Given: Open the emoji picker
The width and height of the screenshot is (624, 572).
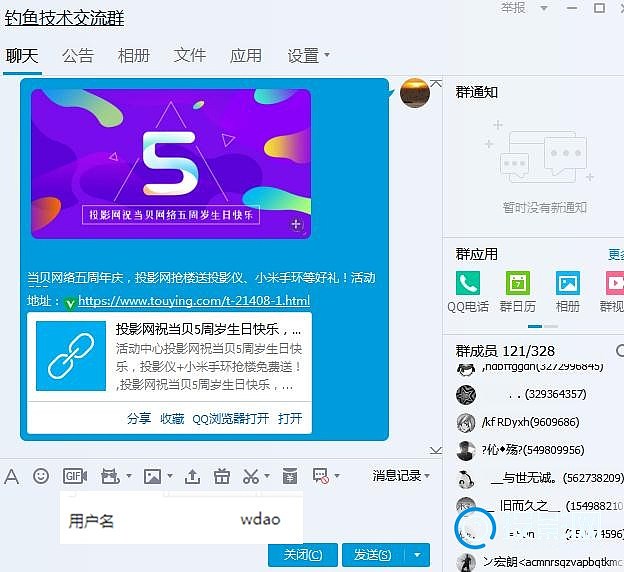Looking at the screenshot, I should (41, 476).
